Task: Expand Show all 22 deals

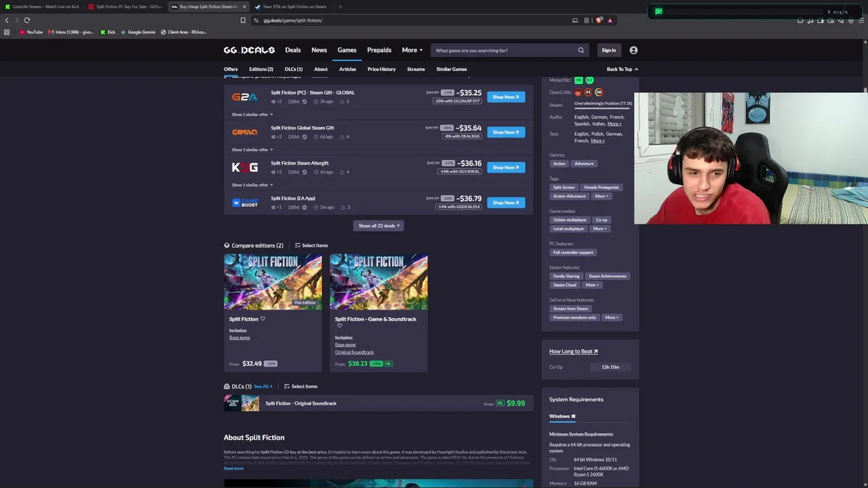Action: (379, 226)
